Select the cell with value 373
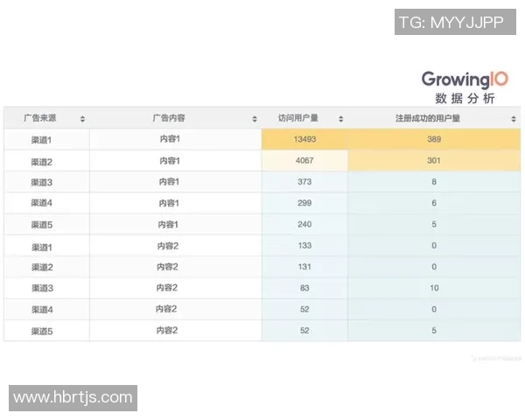This screenshot has width=525, height=420. pyautogui.click(x=304, y=182)
